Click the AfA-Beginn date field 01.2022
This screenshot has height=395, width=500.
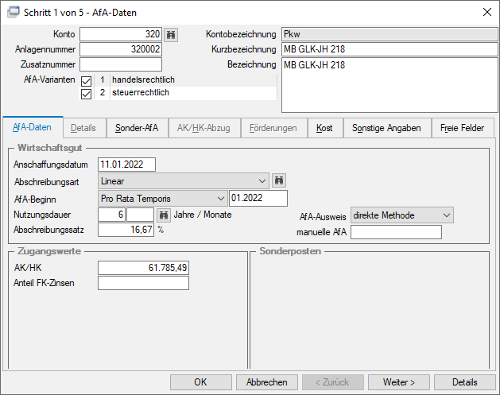coord(258,198)
